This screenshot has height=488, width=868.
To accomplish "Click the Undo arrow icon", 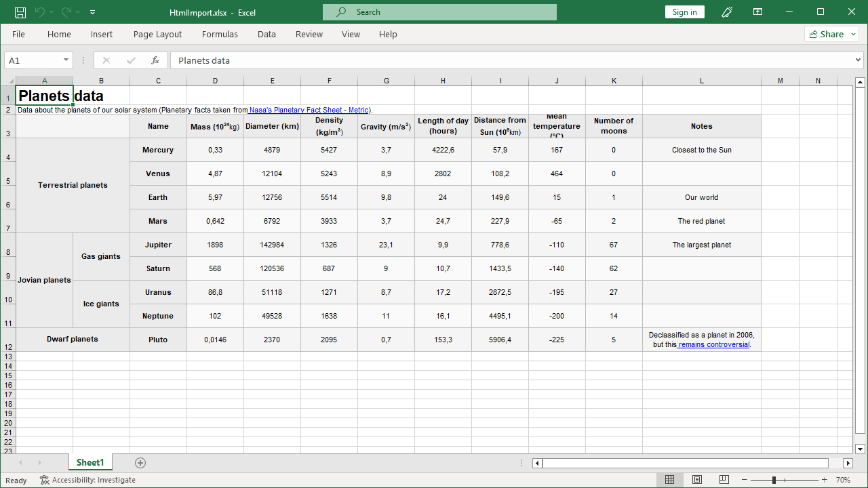I will point(40,12).
